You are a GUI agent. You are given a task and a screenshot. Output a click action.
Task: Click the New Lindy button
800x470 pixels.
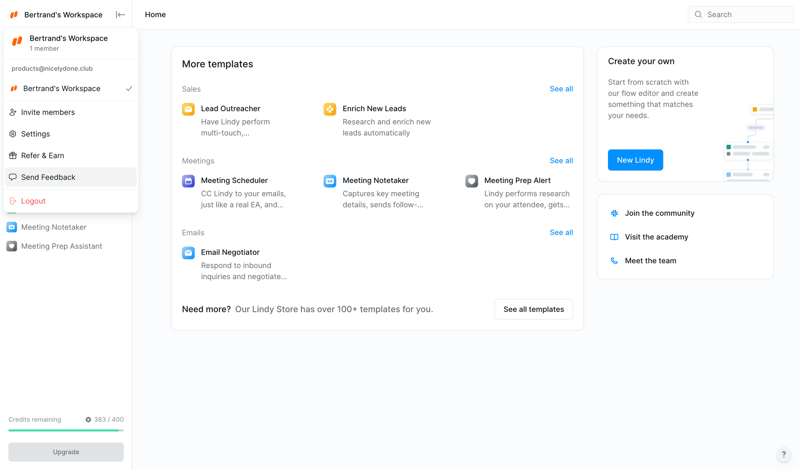[x=635, y=160]
